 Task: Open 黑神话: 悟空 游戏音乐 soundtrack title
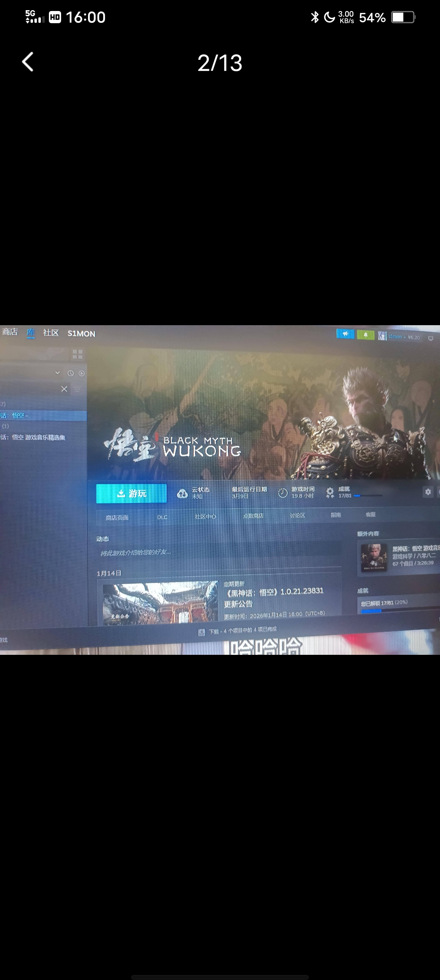click(x=416, y=548)
